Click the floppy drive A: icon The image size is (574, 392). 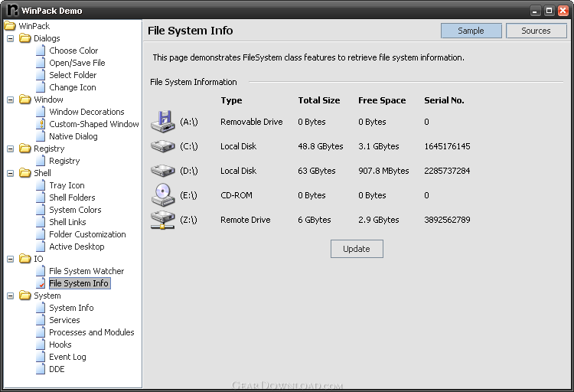163,122
